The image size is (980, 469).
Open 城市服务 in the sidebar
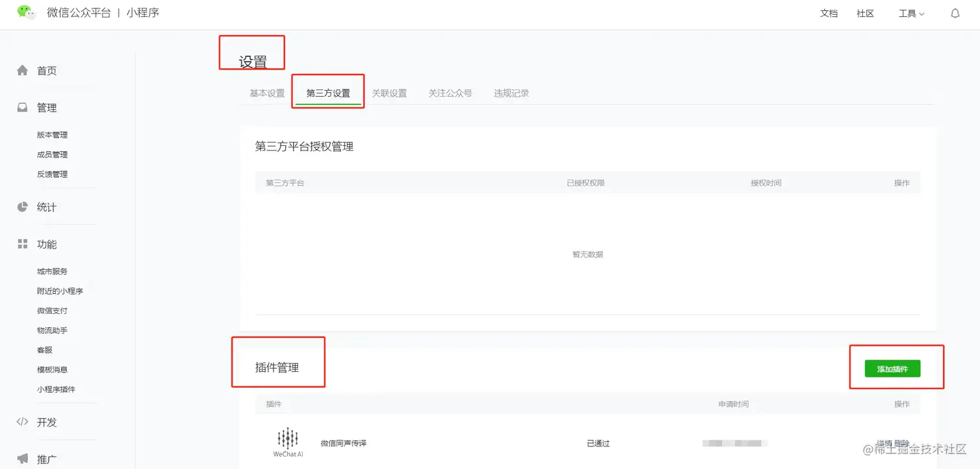[52, 271]
